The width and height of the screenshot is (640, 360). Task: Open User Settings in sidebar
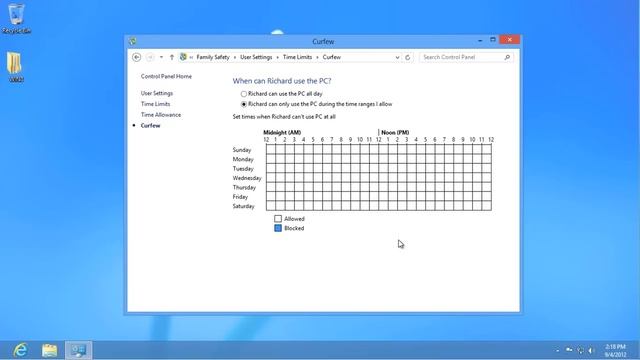click(157, 93)
